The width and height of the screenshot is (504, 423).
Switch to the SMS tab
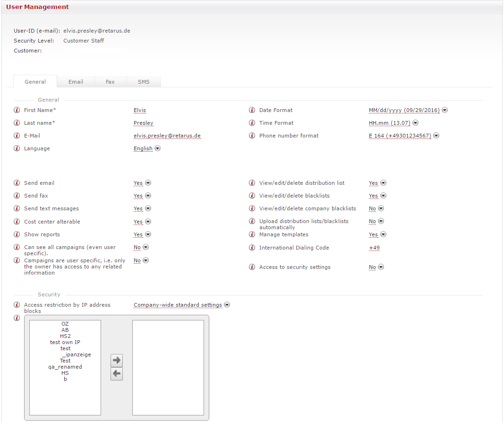[144, 82]
